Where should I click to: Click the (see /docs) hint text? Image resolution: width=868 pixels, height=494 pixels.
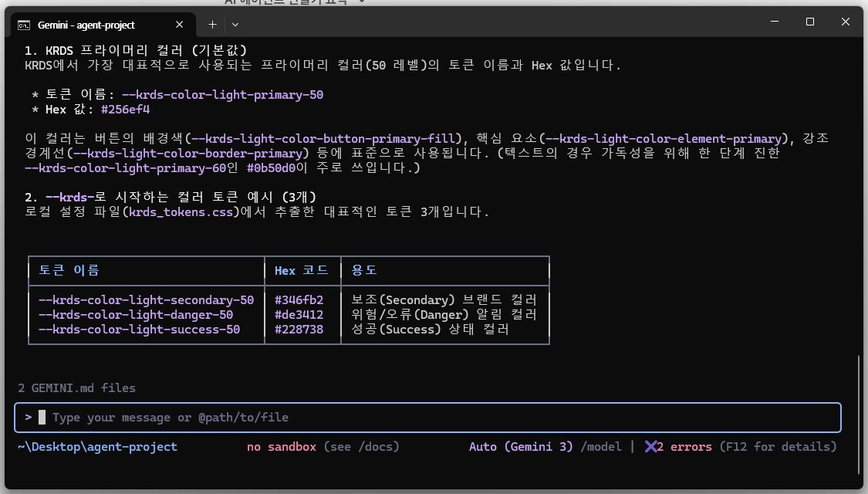pyautogui.click(x=361, y=447)
